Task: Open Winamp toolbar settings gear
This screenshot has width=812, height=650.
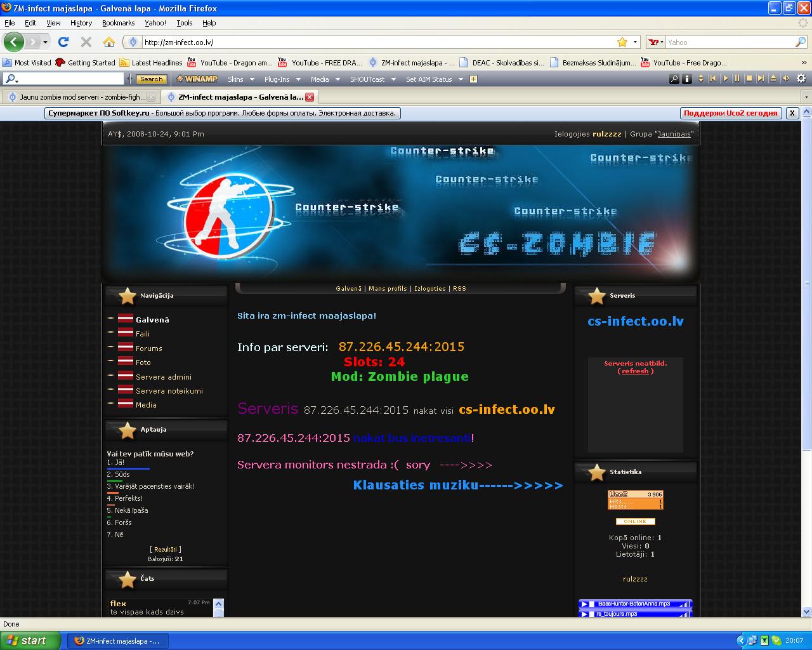Action: (x=801, y=79)
